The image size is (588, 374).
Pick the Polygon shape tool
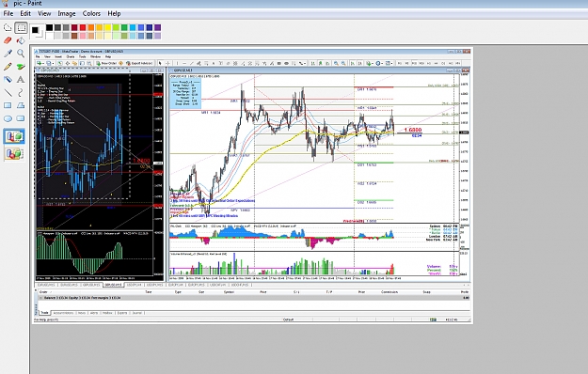(21, 105)
